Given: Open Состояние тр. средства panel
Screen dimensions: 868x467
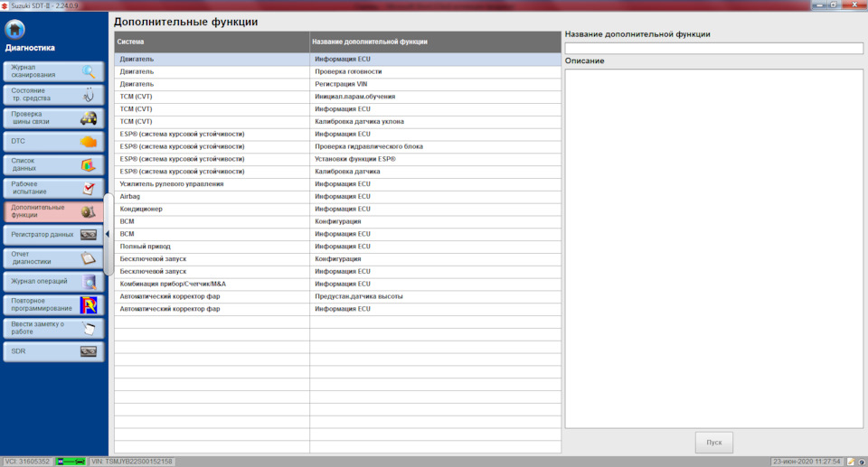Looking at the screenshot, I should (52, 95).
